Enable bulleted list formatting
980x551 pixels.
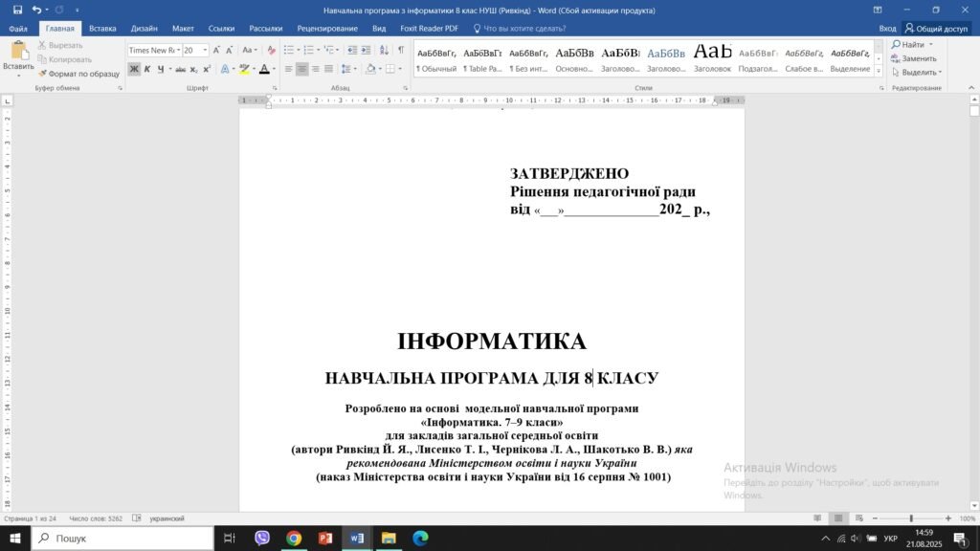click(x=288, y=50)
